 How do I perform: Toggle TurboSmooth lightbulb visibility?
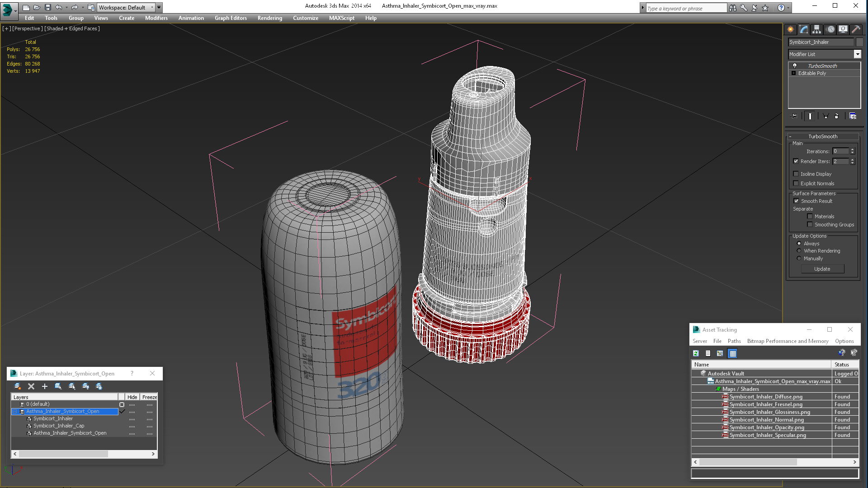click(x=794, y=66)
